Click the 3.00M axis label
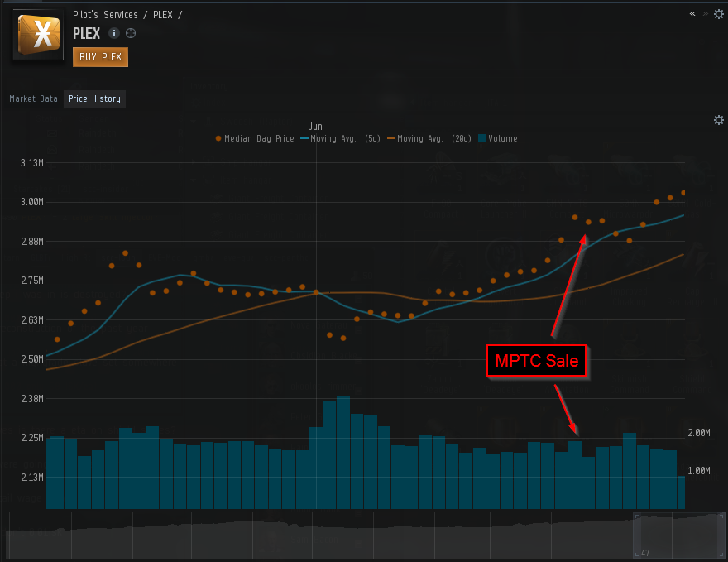Screen dimensions: 728x562 tap(32, 202)
